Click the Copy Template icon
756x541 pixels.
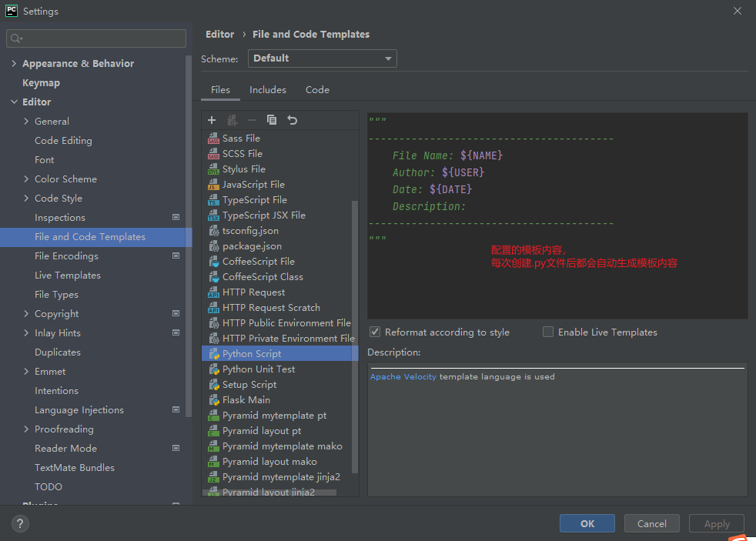[272, 120]
